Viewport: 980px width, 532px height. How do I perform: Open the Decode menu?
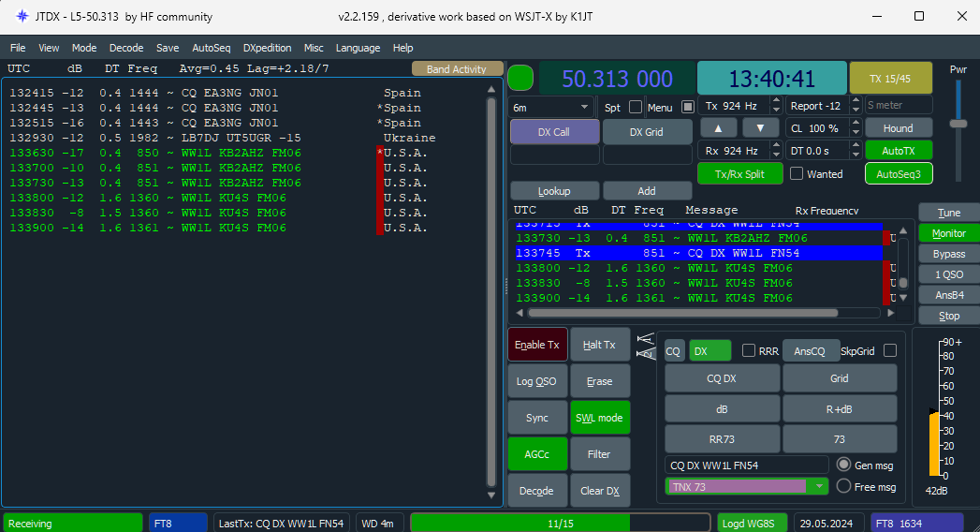pos(126,48)
